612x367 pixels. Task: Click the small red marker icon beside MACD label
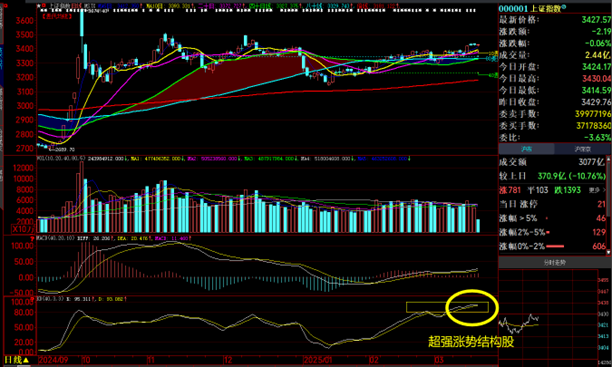click(x=33, y=239)
